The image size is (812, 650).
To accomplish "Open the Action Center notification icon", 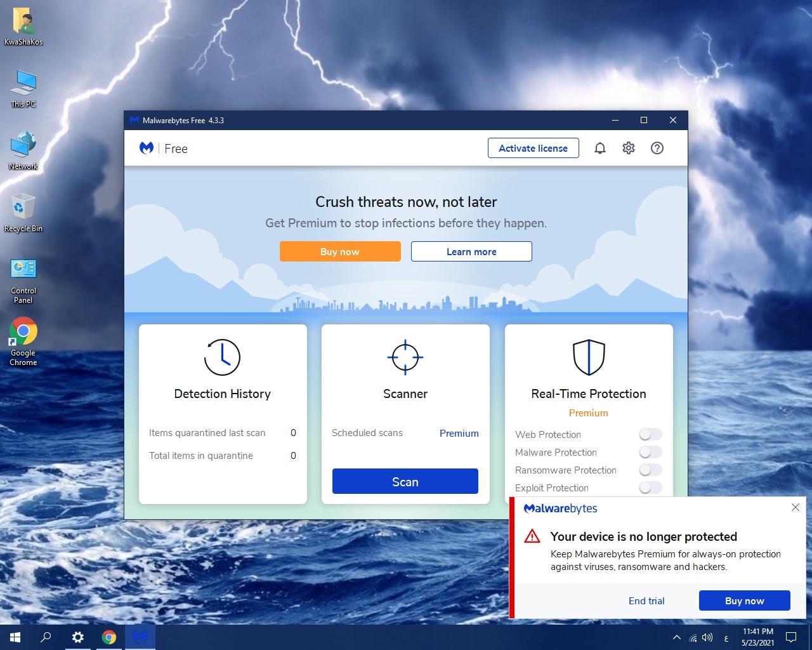I will click(x=791, y=637).
